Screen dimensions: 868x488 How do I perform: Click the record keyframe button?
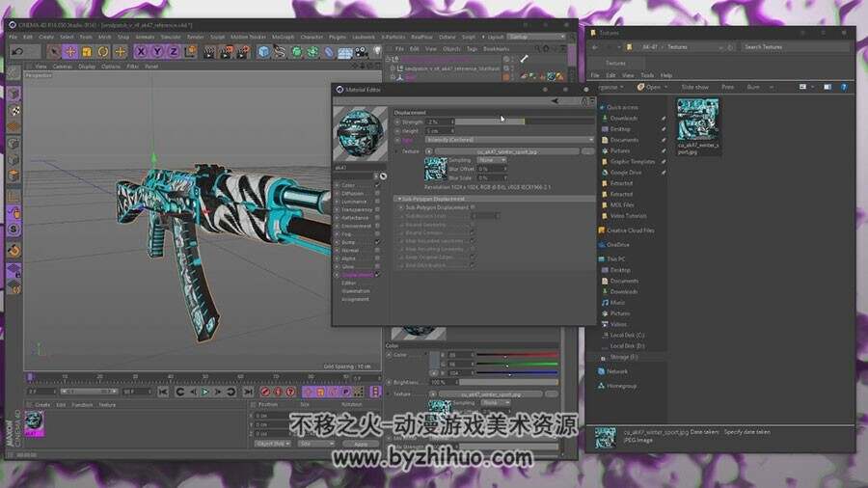coord(265,392)
